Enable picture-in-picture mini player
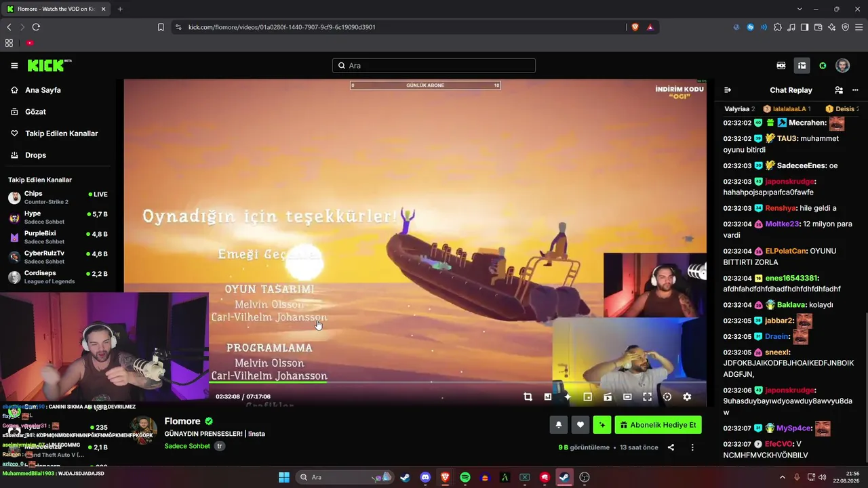This screenshot has width=868, height=488. click(588, 397)
